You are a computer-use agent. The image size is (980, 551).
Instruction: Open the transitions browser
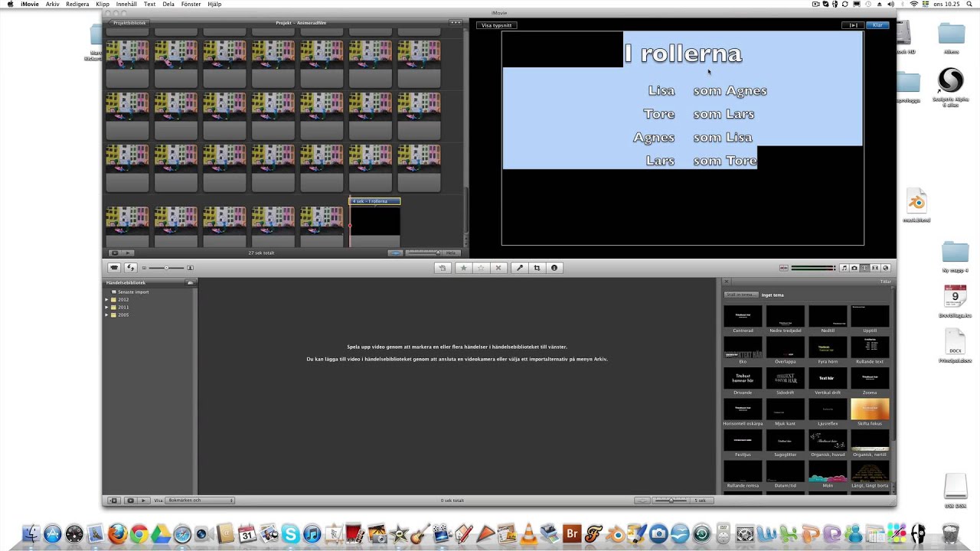pyautogui.click(x=875, y=268)
